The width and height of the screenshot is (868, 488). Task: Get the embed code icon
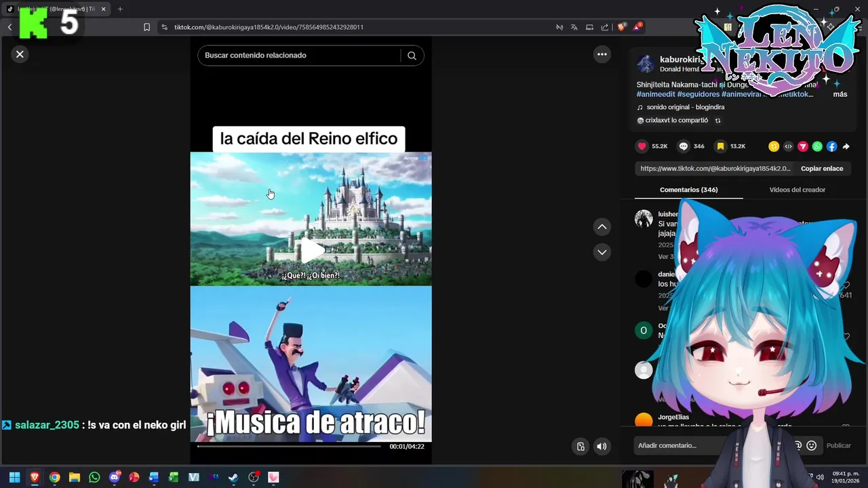tap(788, 146)
